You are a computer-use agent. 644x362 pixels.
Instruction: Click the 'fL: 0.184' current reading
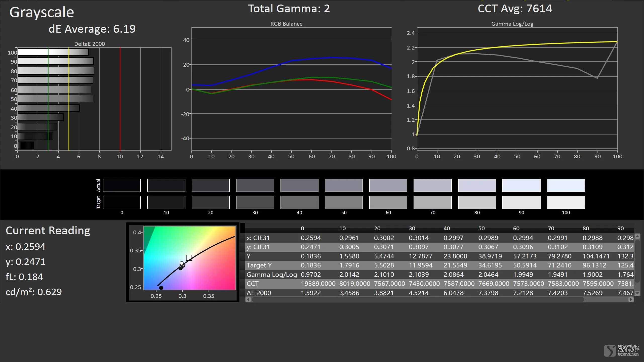(x=24, y=277)
